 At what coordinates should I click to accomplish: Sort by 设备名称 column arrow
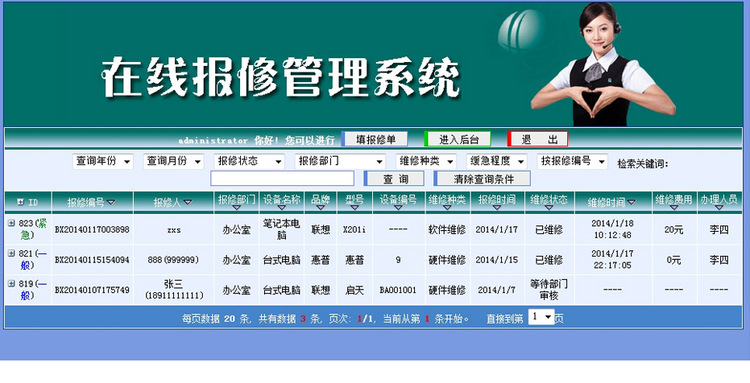[x=281, y=208]
